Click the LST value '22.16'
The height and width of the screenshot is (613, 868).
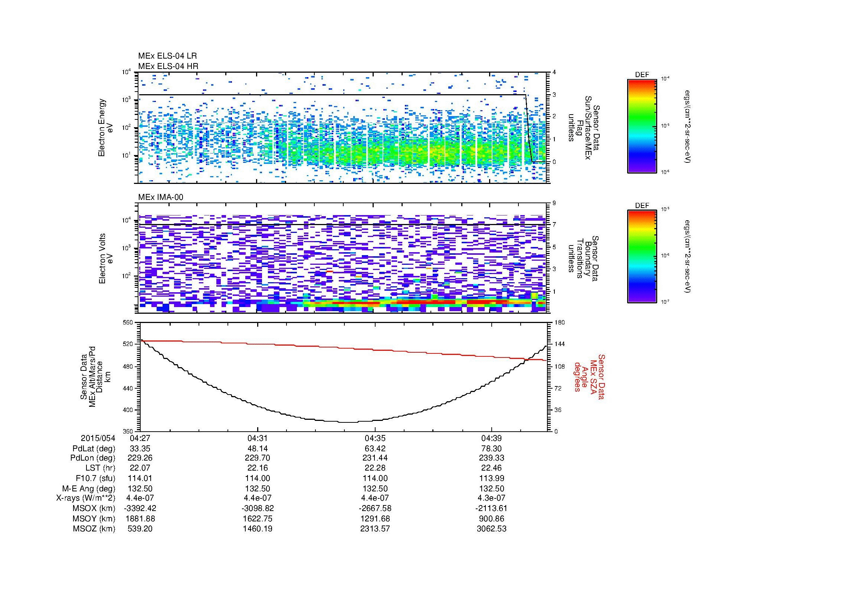[258, 468]
